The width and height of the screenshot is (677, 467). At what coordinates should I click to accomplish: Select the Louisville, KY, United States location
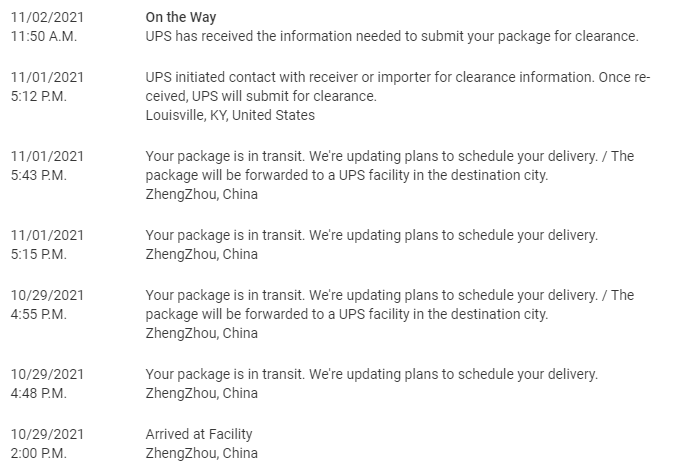(x=230, y=115)
